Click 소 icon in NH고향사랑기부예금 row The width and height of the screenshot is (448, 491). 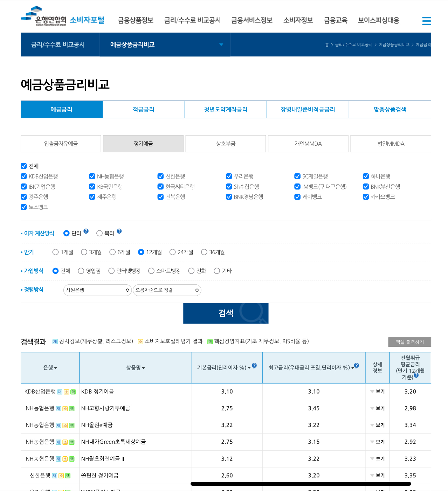(x=65, y=409)
